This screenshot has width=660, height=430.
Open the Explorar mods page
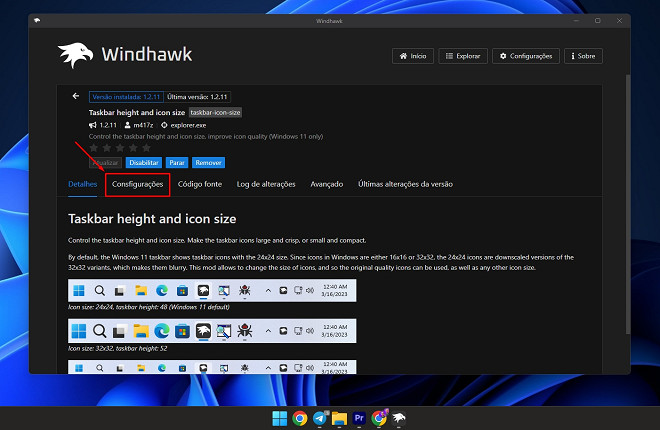pyautogui.click(x=463, y=56)
